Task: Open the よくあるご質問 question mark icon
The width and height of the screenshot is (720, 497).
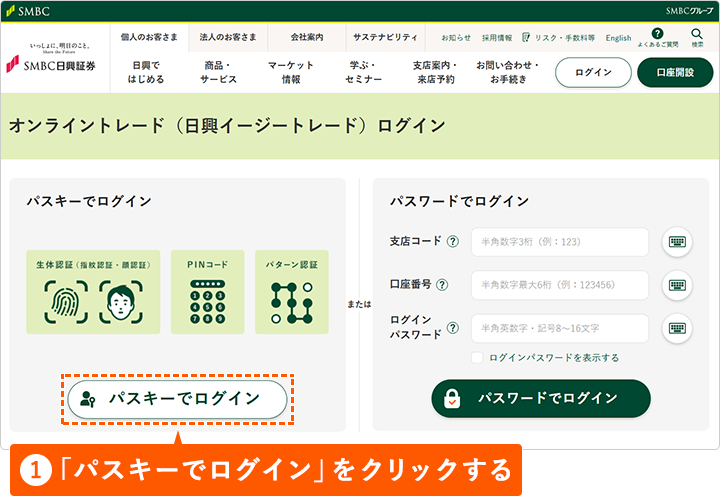Action: [x=657, y=34]
